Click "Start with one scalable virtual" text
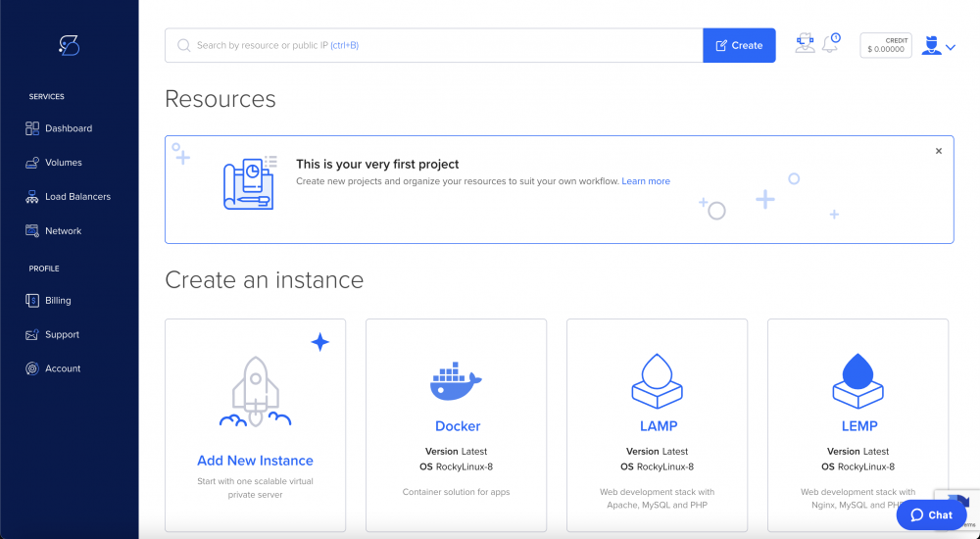 click(x=255, y=481)
